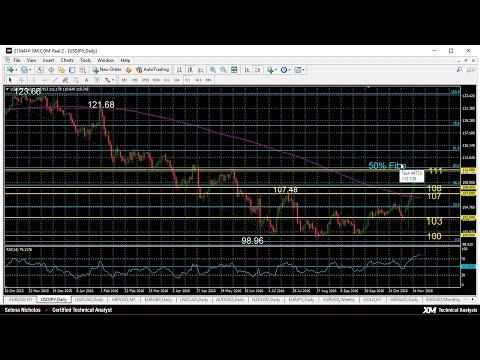Zoom out on the chart
Screen dimensions: 480x360
coord(223,70)
